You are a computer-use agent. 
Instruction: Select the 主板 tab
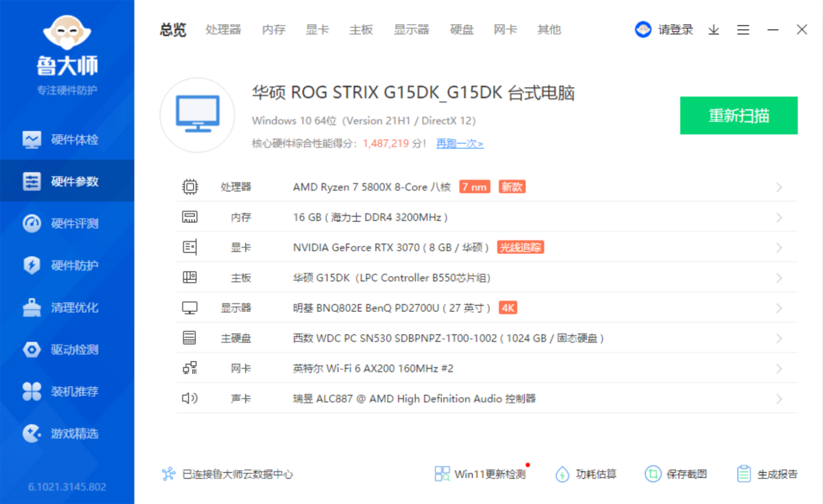[x=361, y=30]
